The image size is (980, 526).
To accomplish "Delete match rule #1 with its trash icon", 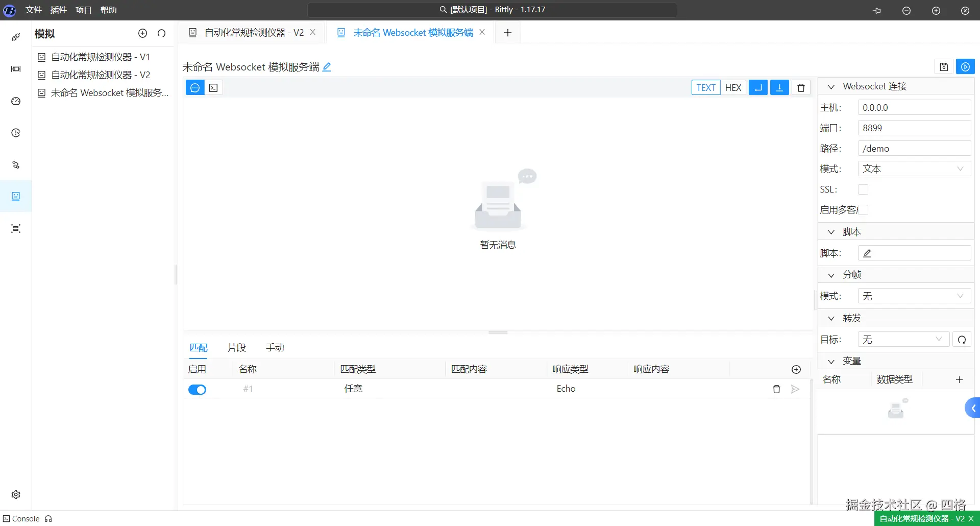I will (x=776, y=389).
